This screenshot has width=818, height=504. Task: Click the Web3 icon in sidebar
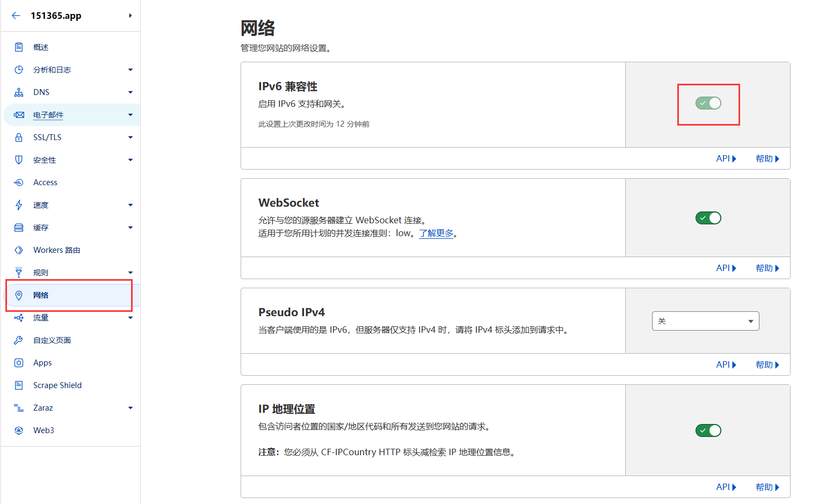tap(19, 430)
